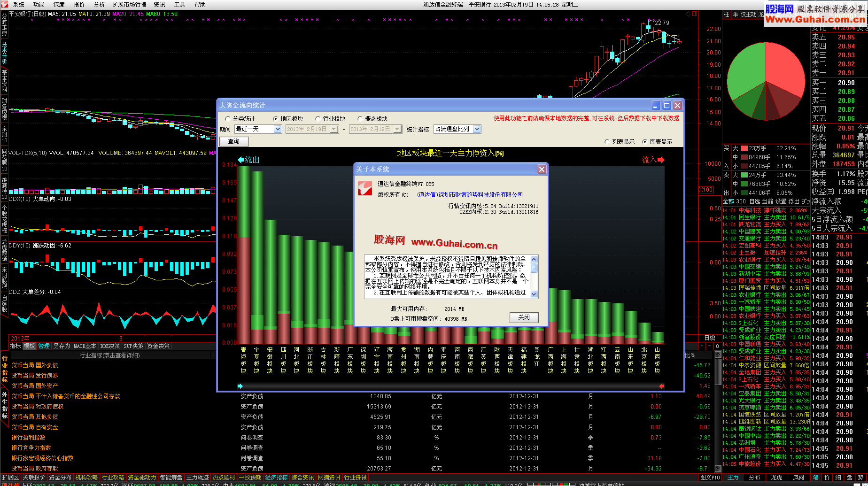Image resolution: width=868 pixels, height=486 pixels.
Task: Select the 龙虎 tab at bottom right
Action: [x=777, y=478]
